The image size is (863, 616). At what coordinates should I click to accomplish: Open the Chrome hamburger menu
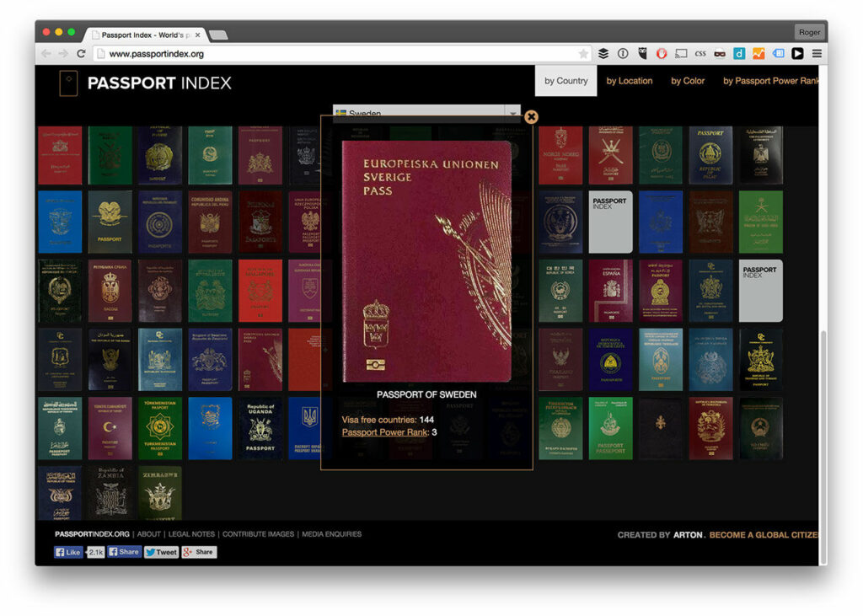point(817,53)
